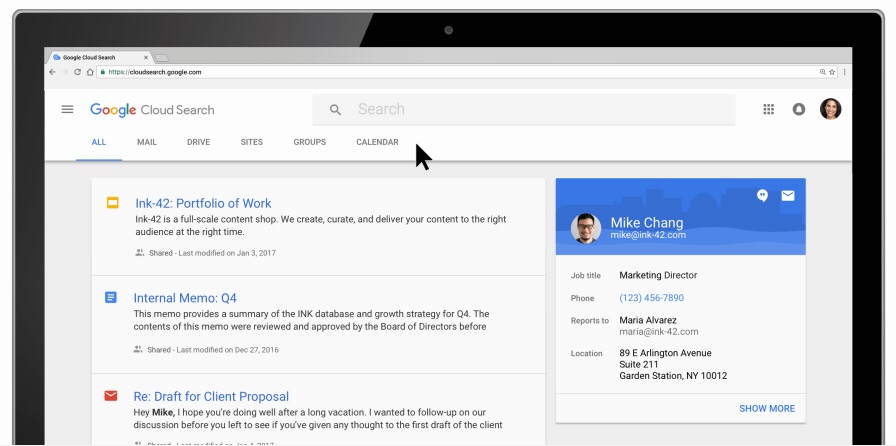Click 'Last modified on Jan 3, 2017' text
This screenshot has height=446, width=896.
(x=227, y=253)
